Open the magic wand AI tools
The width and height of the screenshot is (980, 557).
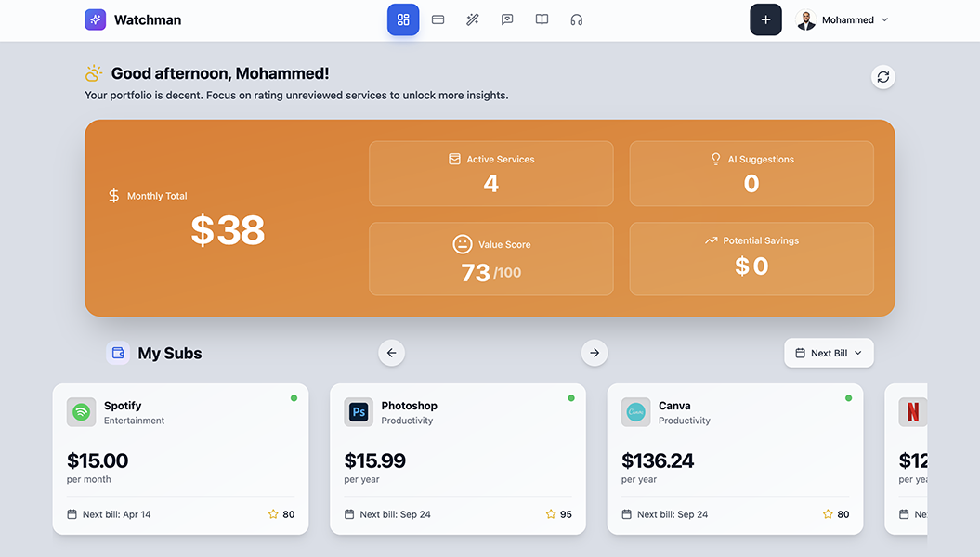(x=472, y=19)
